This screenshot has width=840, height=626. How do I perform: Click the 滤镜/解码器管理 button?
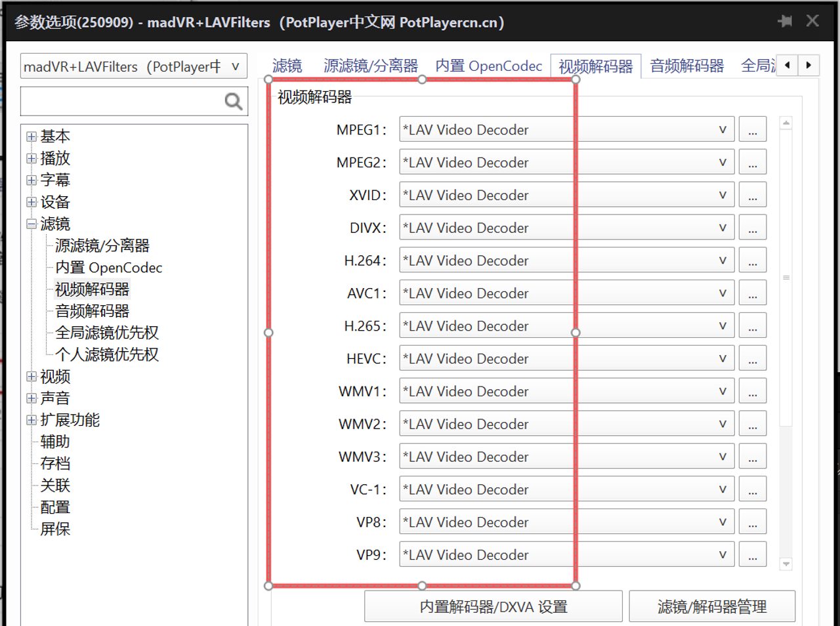click(x=712, y=606)
